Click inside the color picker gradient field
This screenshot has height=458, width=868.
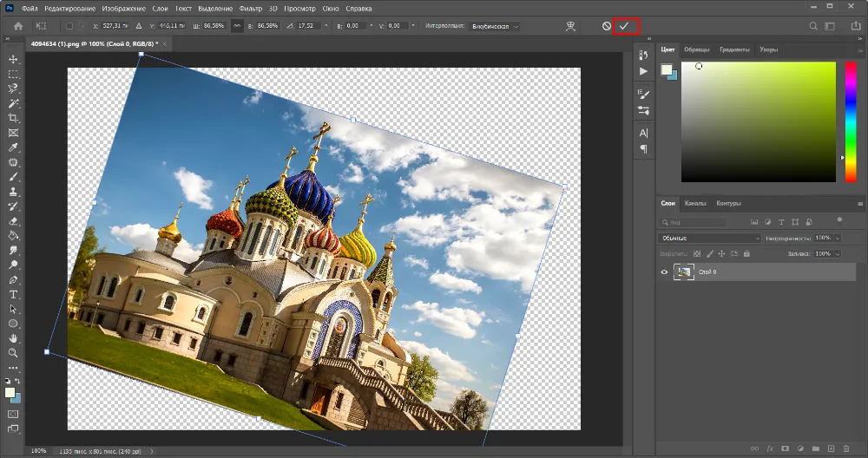[x=757, y=121]
